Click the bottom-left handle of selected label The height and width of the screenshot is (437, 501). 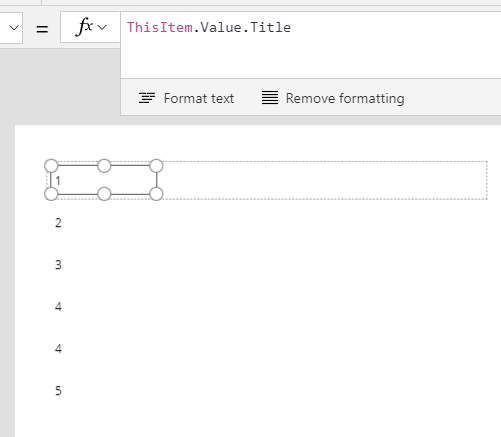click(x=51, y=194)
